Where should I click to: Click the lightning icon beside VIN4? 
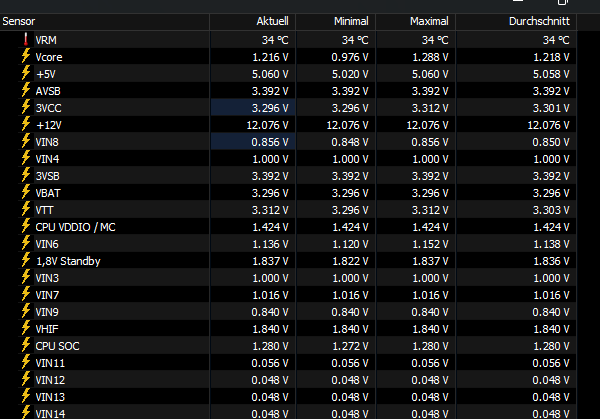pos(26,158)
